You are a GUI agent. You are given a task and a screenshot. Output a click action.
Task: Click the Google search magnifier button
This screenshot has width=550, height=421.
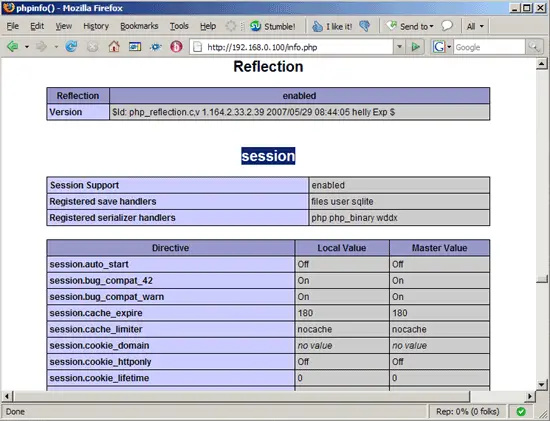pos(534,47)
